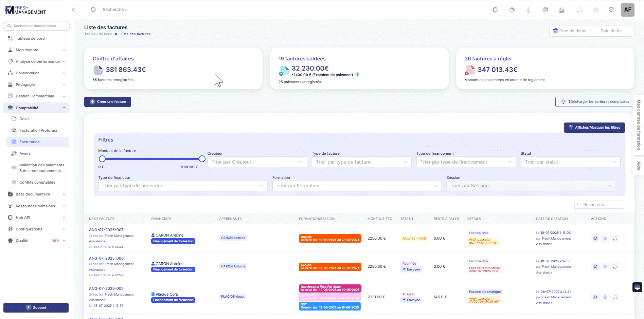The image size is (644, 319).
Task: Download invoice ANG-07-2025-007 via cloud icon
Action: point(605,239)
